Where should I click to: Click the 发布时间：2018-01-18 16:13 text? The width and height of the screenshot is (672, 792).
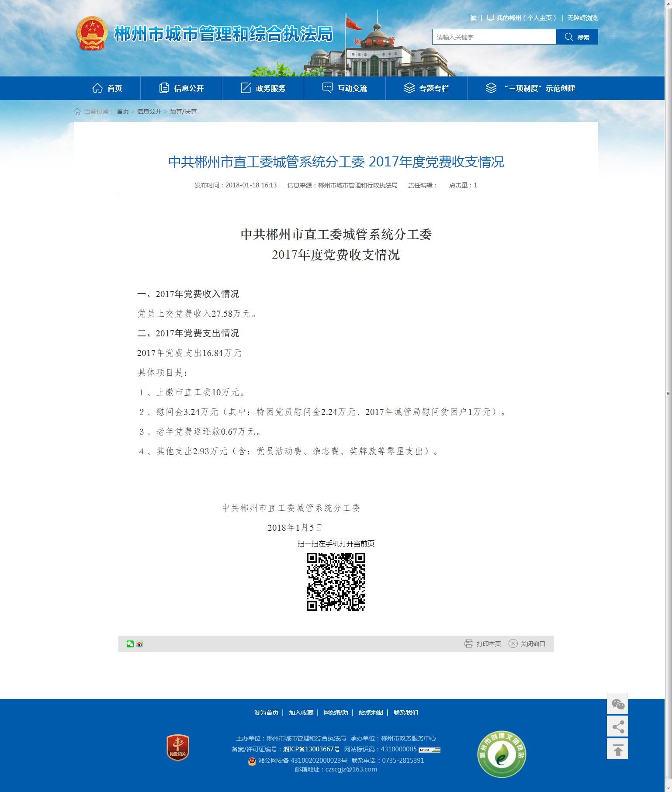pos(236,185)
